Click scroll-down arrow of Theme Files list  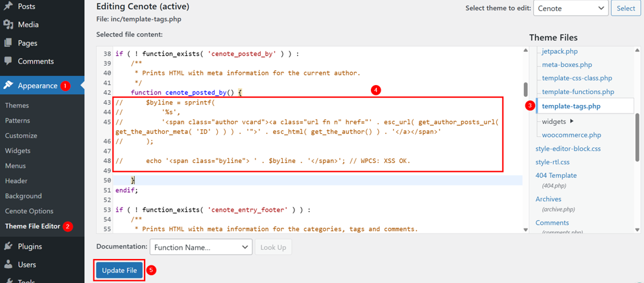pos(637,230)
